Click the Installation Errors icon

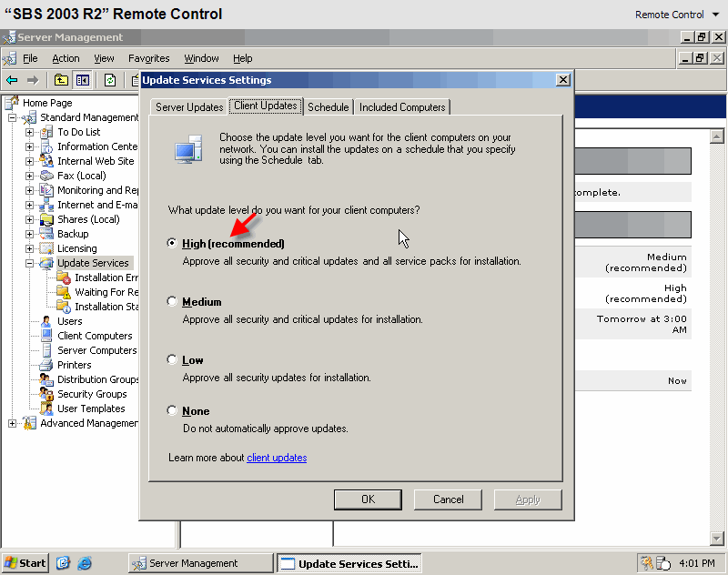(64, 277)
